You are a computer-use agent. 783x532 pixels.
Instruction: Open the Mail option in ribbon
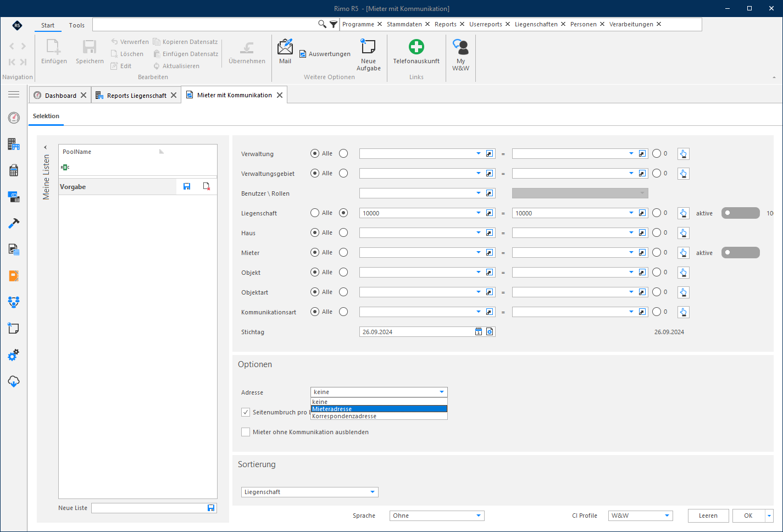click(285, 51)
